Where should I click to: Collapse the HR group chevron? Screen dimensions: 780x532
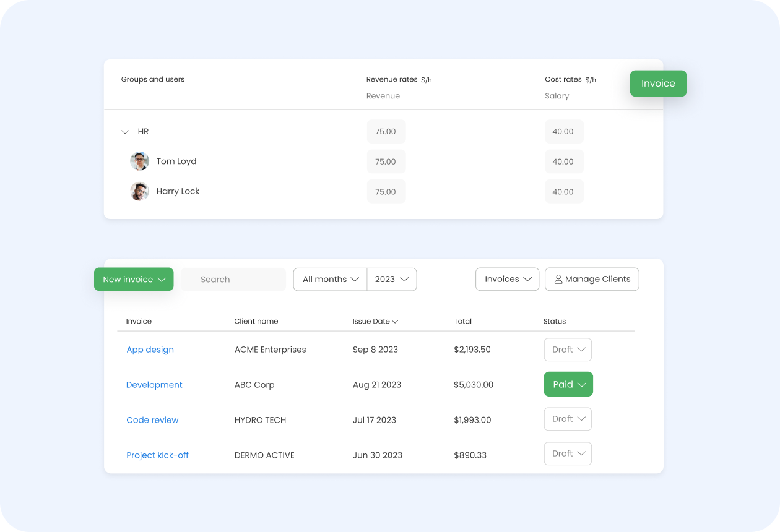(125, 132)
